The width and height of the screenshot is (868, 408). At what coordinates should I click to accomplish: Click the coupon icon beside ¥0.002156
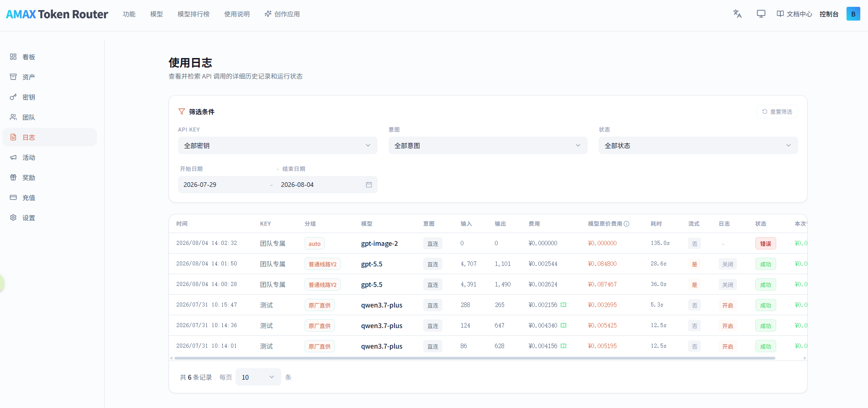pos(563,305)
